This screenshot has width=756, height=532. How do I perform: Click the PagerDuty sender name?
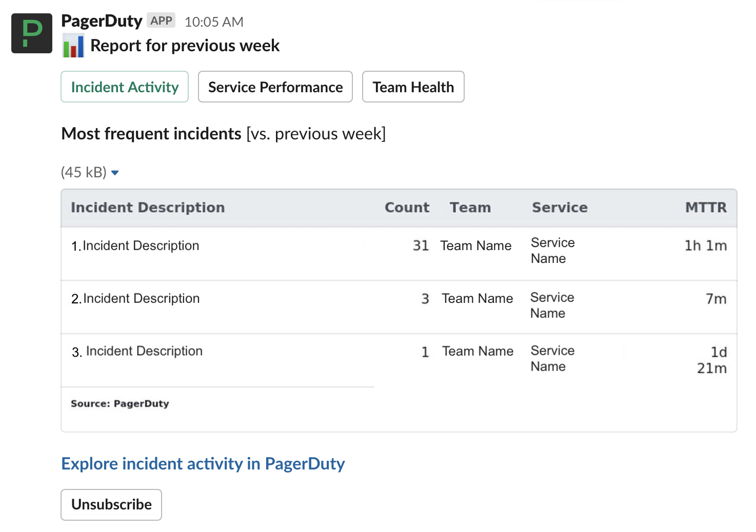click(102, 21)
